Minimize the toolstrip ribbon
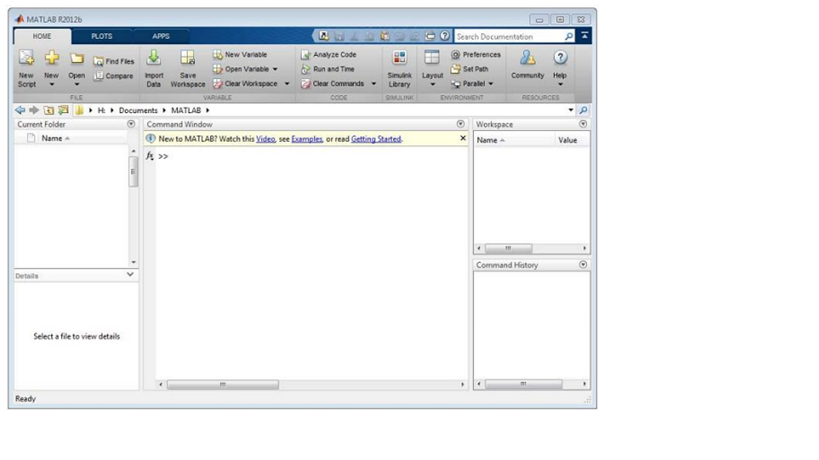819x460 pixels. click(584, 36)
